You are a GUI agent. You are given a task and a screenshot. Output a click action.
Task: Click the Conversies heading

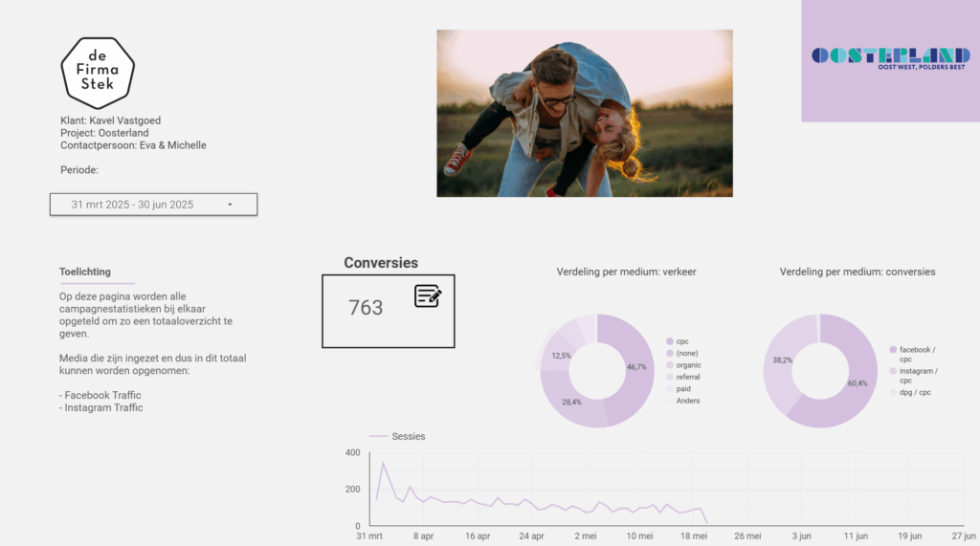pyautogui.click(x=381, y=263)
